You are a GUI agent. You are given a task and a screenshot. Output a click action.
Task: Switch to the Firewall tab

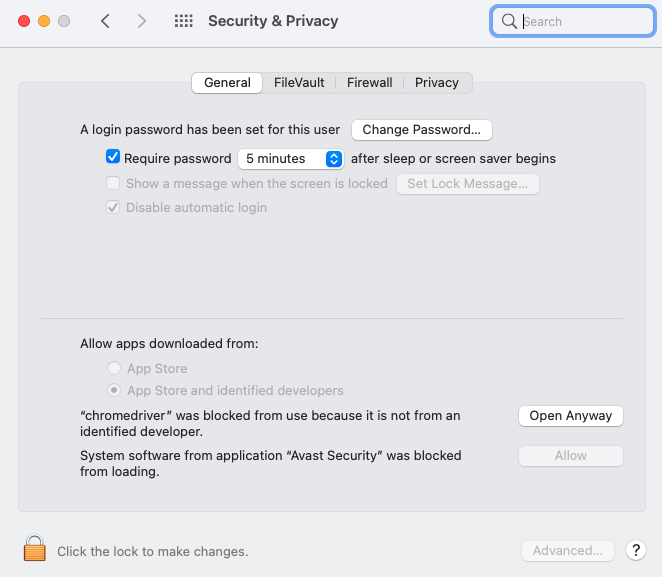click(369, 83)
